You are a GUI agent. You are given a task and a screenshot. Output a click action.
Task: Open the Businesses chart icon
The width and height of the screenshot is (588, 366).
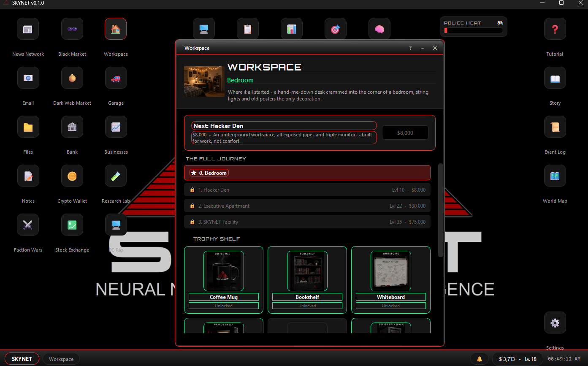[x=116, y=127]
